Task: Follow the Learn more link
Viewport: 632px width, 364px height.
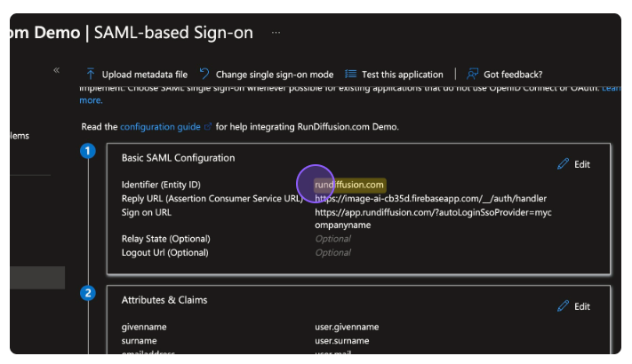Action: pos(610,89)
